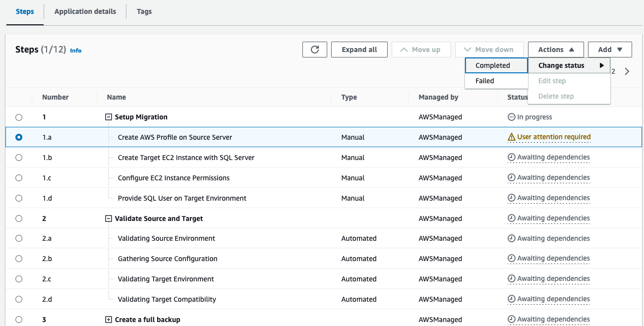644x326 pixels.
Task: Click the Move down button
Action: [489, 50]
